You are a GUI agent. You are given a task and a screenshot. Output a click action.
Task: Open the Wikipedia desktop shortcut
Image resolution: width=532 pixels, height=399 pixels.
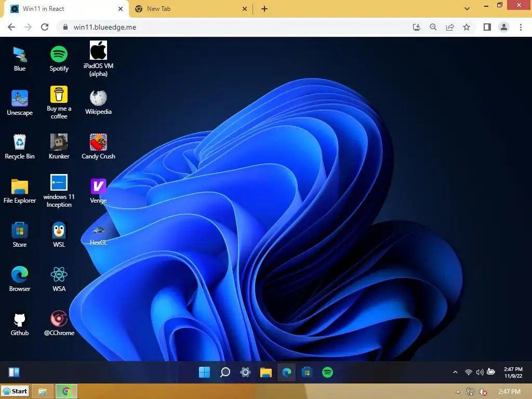pyautogui.click(x=98, y=102)
